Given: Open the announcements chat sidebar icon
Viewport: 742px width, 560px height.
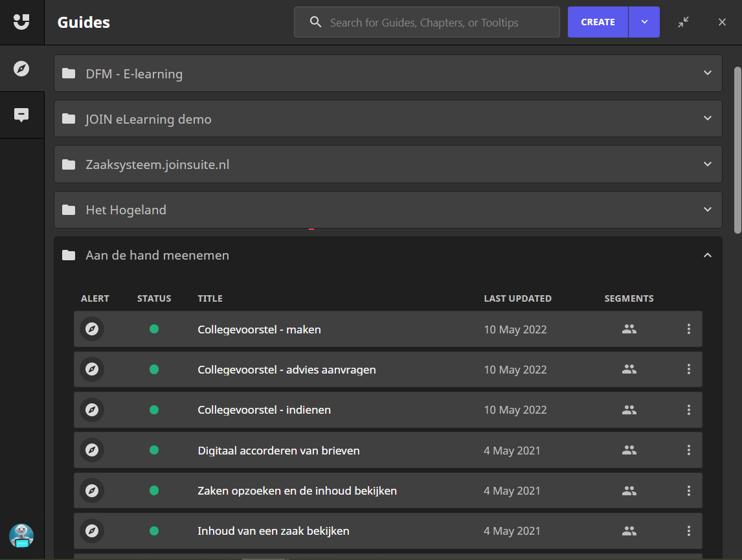Looking at the screenshot, I should (21, 115).
